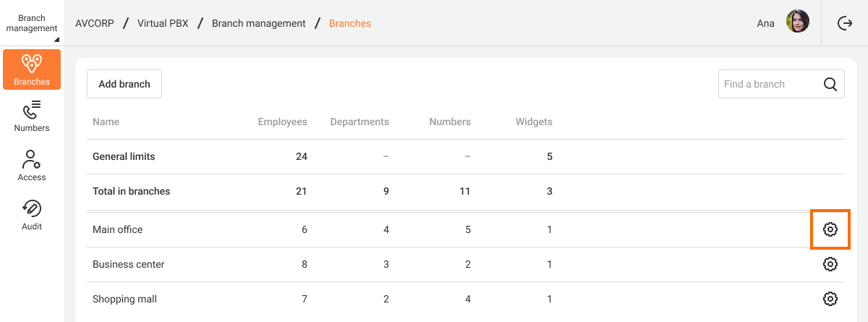This screenshot has height=322, width=868.
Task: Click the search magnifier icon
Action: coord(830,84)
